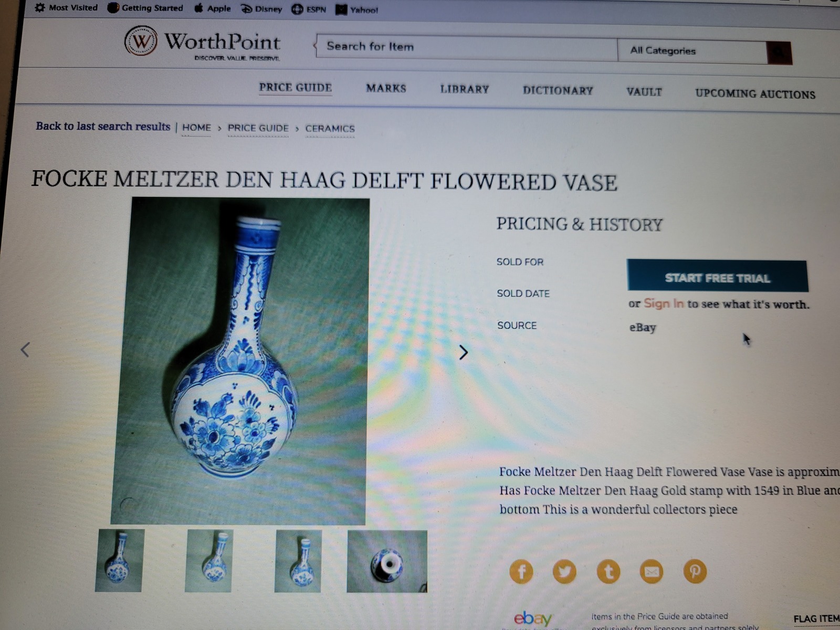Go to the WorthPoint logo homepage
This screenshot has width=840, height=630.
tap(202, 43)
